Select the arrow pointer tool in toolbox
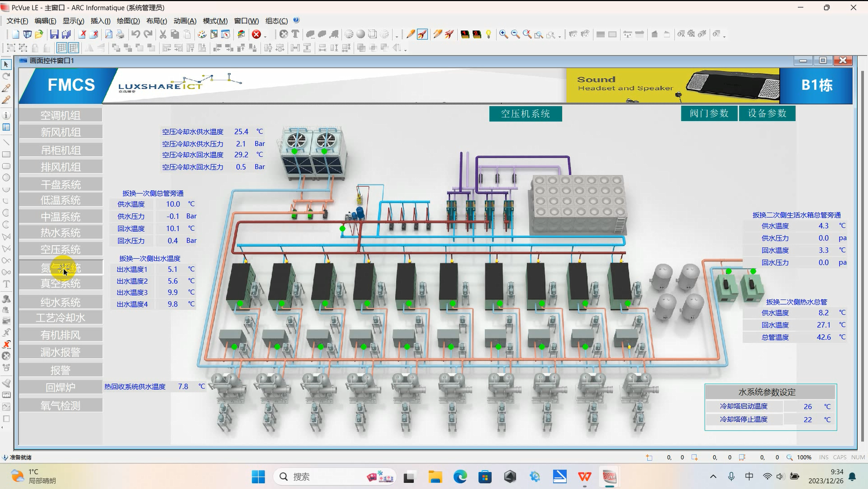The height and width of the screenshot is (489, 868). 7,64
